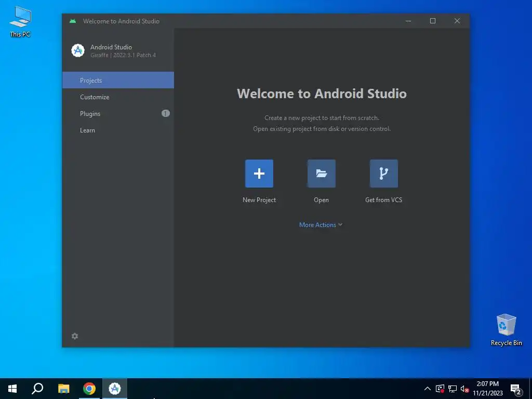Click the green Android title bar icon
532x399 pixels.
click(x=73, y=21)
